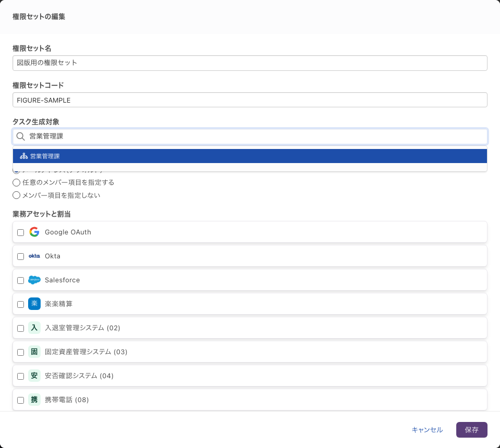The height and width of the screenshot is (448, 500).
Task: Check the 入退室管理システム (02) checkbox
Action: [20, 328]
